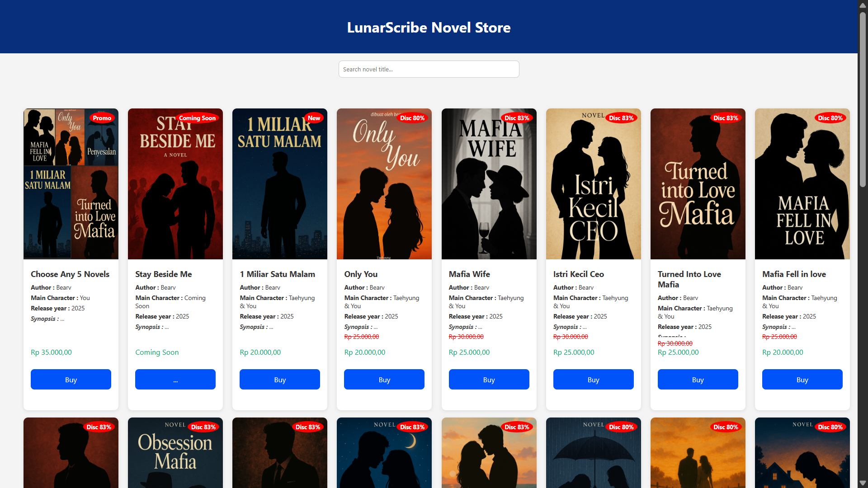
Task: Open the Turned into Love Mafia cover
Action: 698,184
